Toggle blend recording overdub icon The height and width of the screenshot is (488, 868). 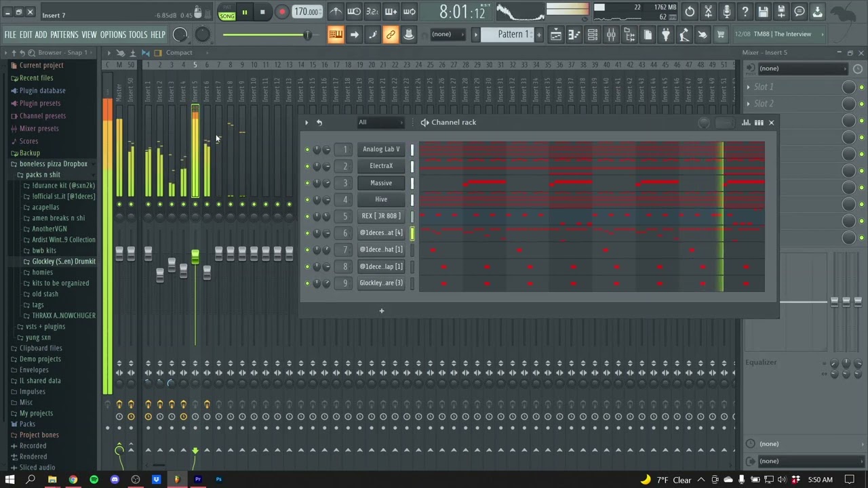tap(391, 12)
